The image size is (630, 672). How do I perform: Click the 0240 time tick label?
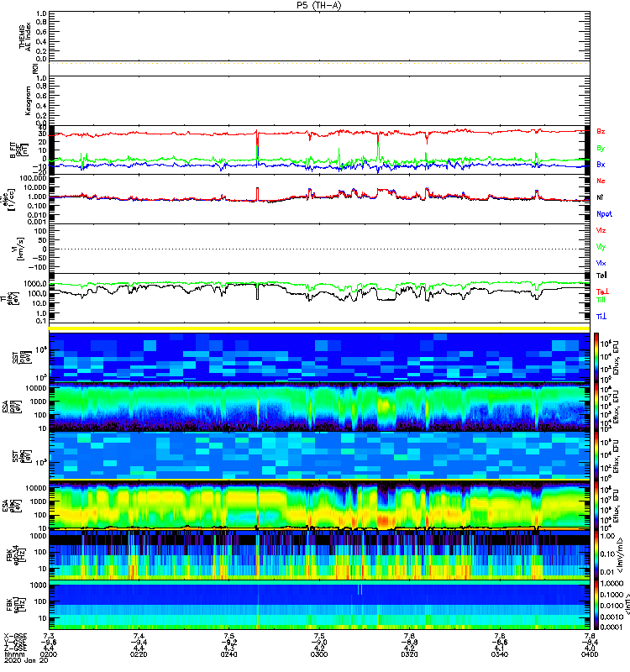click(x=228, y=654)
